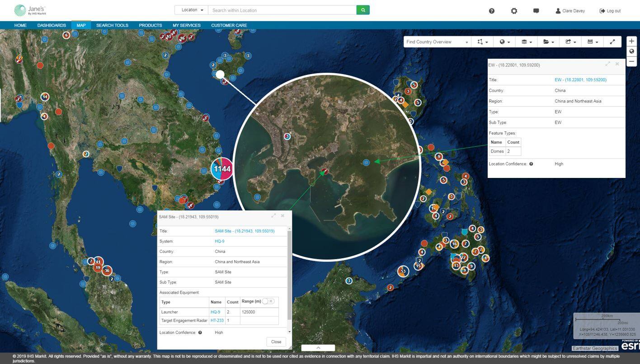
Task: Click the feedback speech bubble icon
Action: [536, 11]
